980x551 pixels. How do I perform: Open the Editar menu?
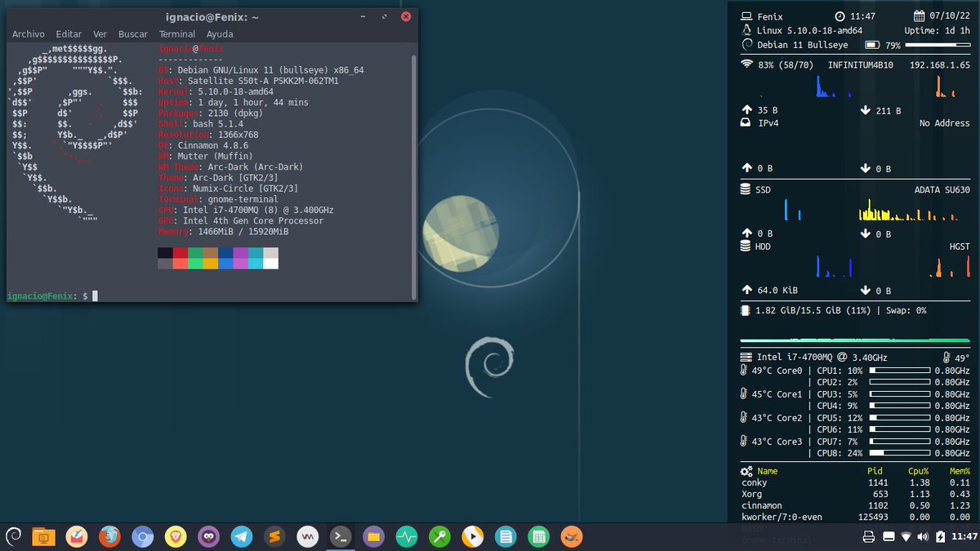(69, 34)
